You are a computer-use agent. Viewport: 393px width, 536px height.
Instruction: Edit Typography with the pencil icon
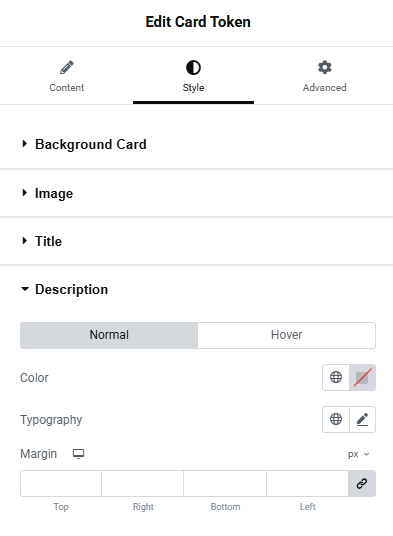click(362, 419)
